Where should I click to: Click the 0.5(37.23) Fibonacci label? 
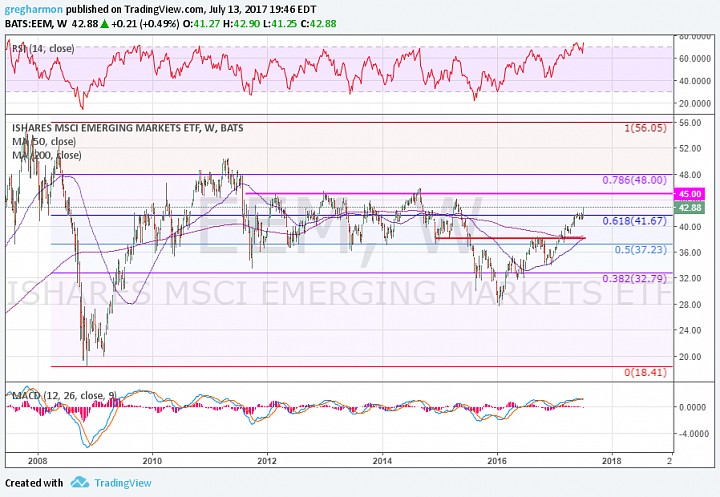click(640, 250)
